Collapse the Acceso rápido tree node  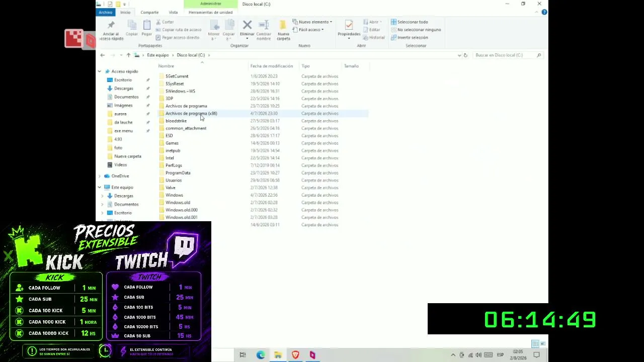(x=100, y=71)
